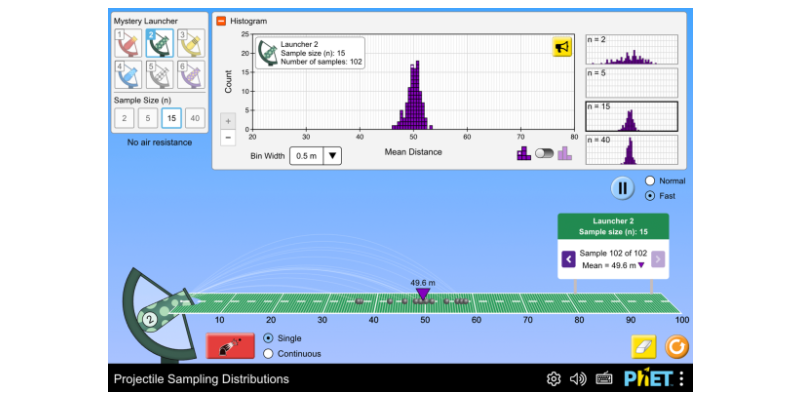Select the Normal speed radio button
The height and width of the screenshot is (400, 800).
point(652,181)
